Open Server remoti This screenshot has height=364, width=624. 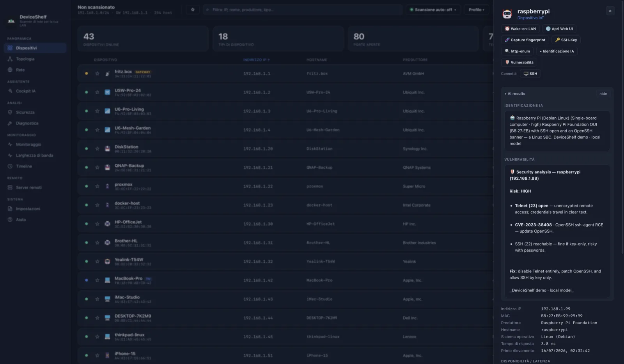click(x=35, y=187)
